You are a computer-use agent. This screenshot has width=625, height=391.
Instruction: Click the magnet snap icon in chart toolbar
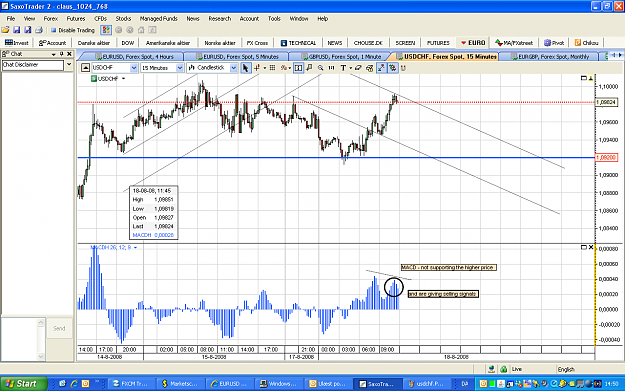pyautogui.click(x=403, y=68)
